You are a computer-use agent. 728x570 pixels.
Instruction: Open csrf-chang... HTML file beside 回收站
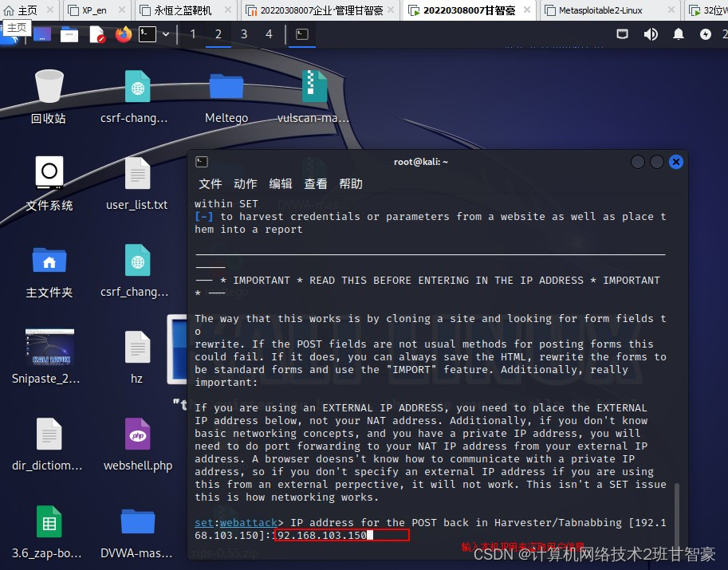[x=137, y=86]
